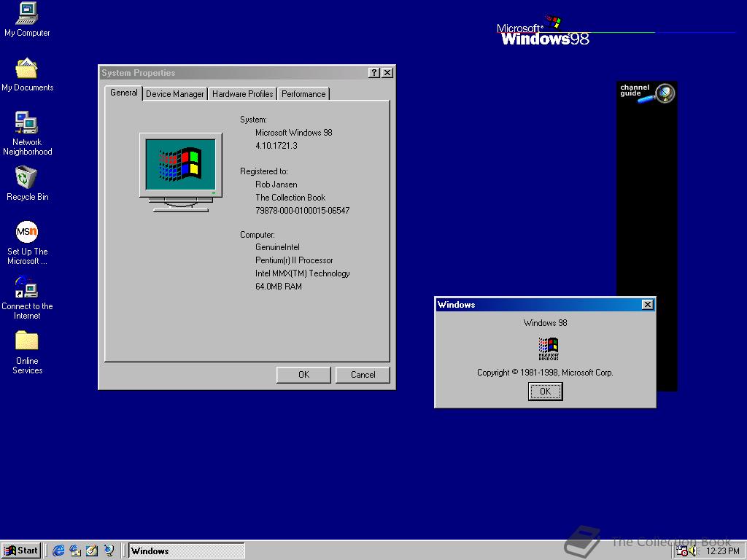The height and width of the screenshot is (560, 747).
Task: Click the monitor image in System Properties
Action: 181,172
